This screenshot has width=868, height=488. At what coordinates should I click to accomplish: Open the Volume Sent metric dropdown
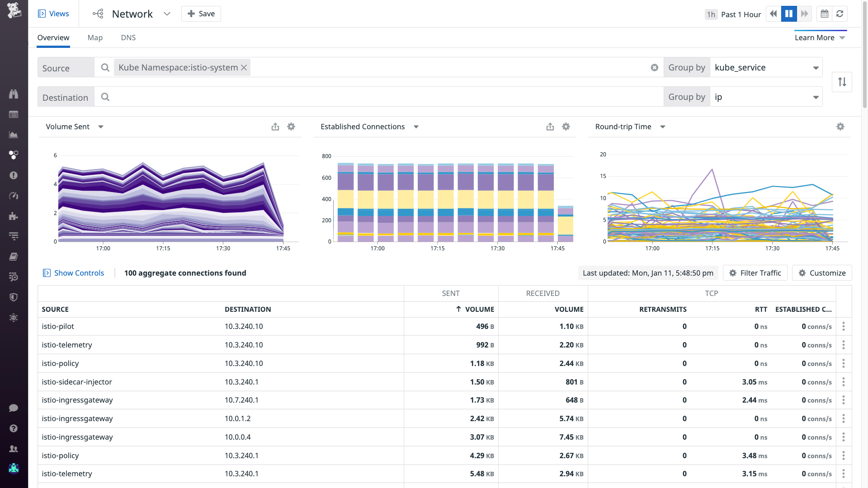100,127
